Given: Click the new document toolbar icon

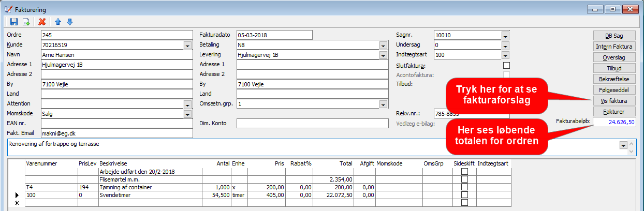Looking at the screenshot, I should point(26,22).
